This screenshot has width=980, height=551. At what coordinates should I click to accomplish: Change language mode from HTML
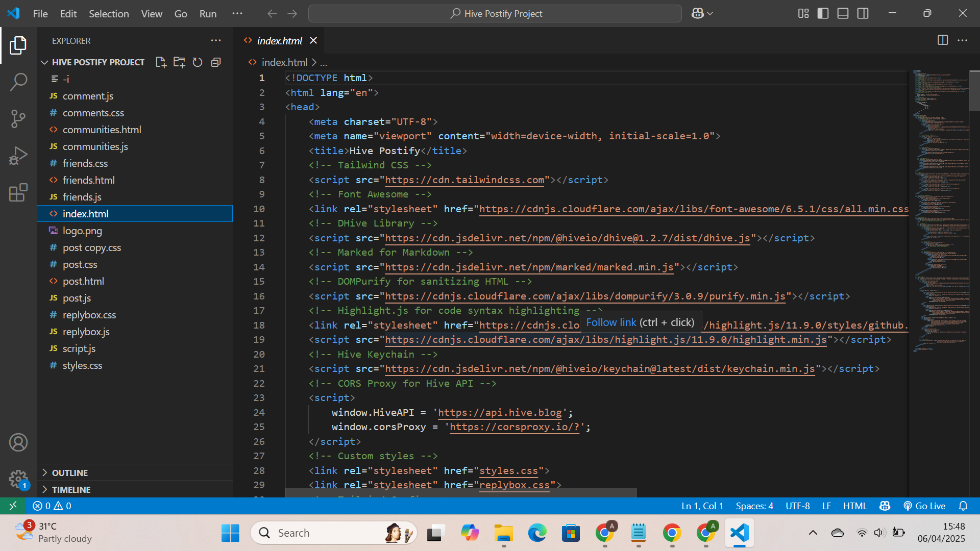(x=855, y=506)
